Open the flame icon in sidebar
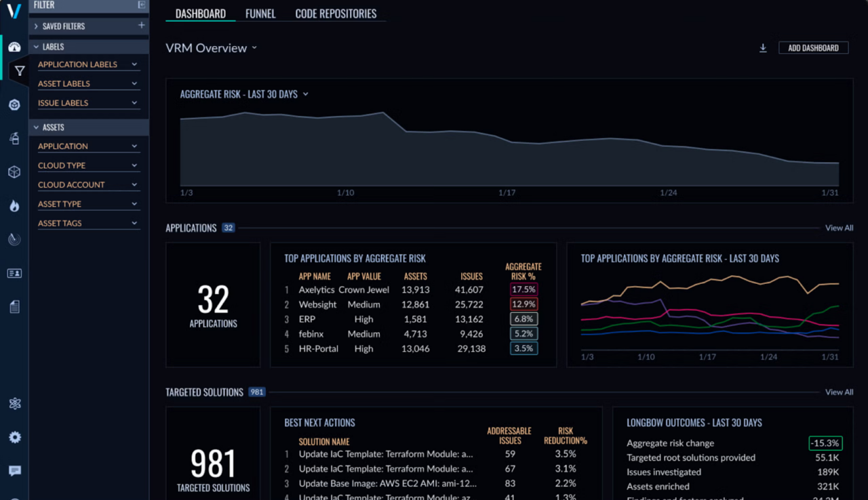The width and height of the screenshot is (868, 500). coord(14,206)
